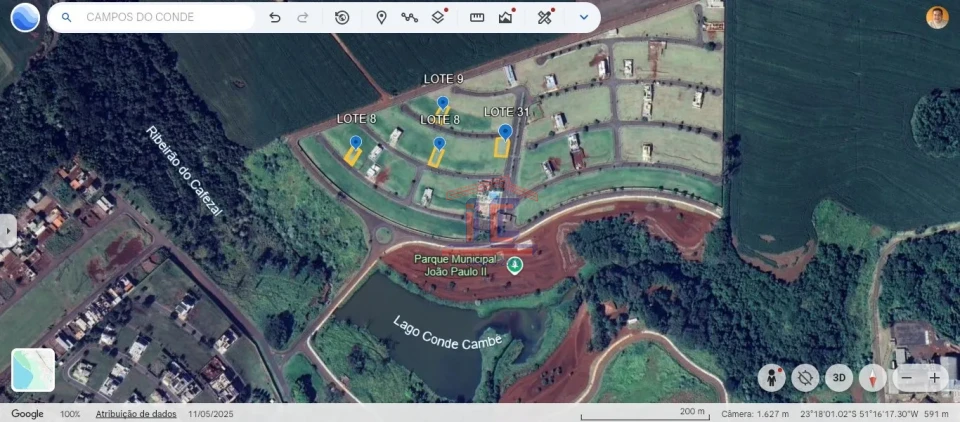
Task: Toggle the 3D view button
Action: click(x=839, y=378)
